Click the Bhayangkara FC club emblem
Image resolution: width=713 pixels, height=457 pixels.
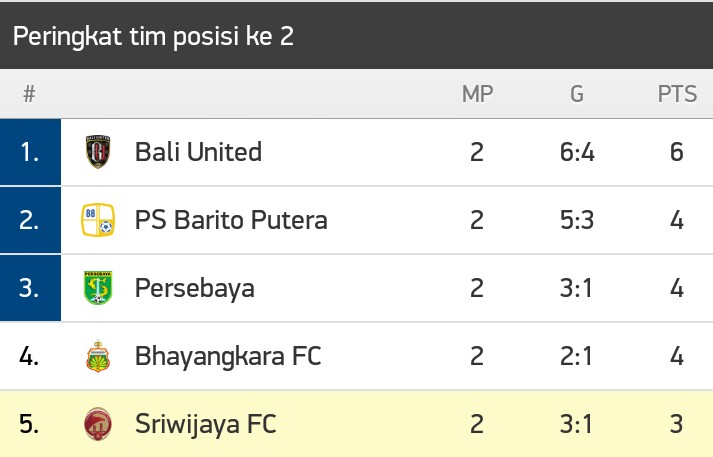pyautogui.click(x=98, y=356)
